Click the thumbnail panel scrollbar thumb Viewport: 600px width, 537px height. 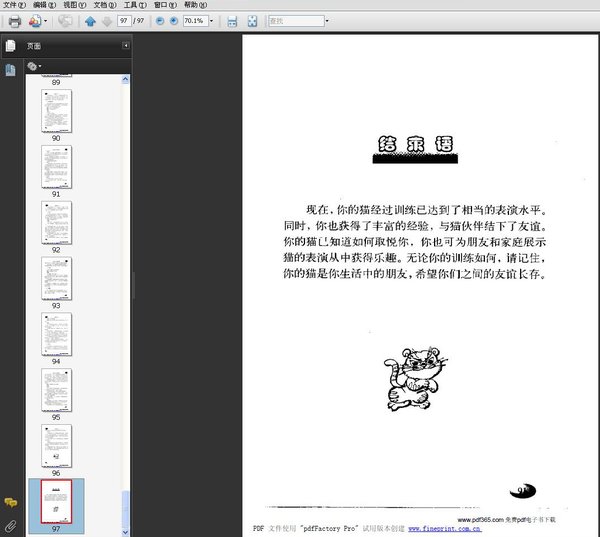[x=126, y=509]
